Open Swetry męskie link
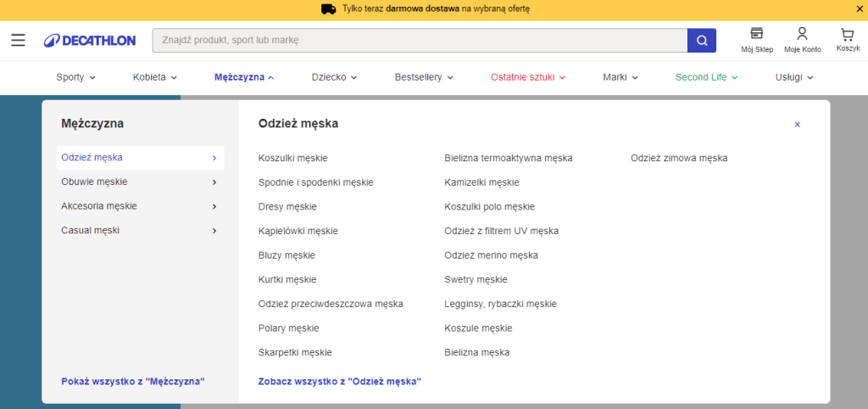The width and height of the screenshot is (868, 409). pyautogui.click(x=476, y=280)
